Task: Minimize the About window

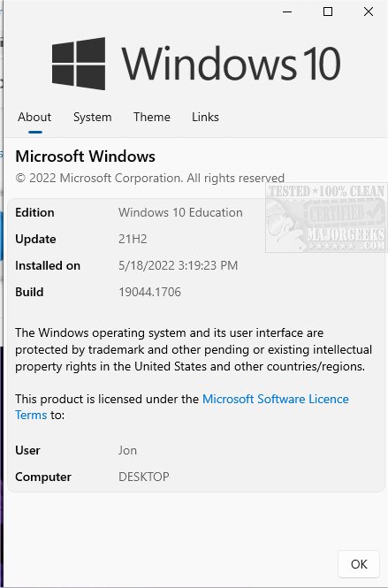Action: click(287, 11)
